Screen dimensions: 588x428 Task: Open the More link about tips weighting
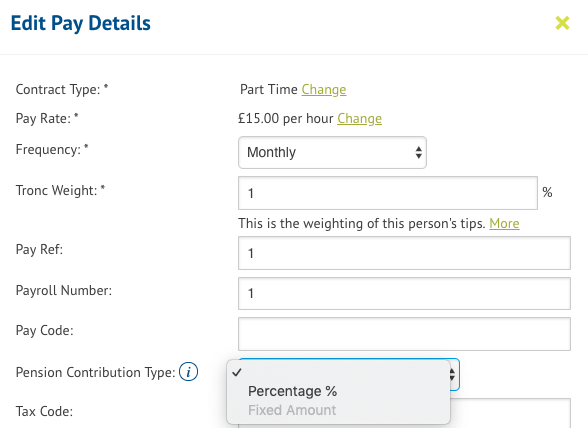pos(504,224)
